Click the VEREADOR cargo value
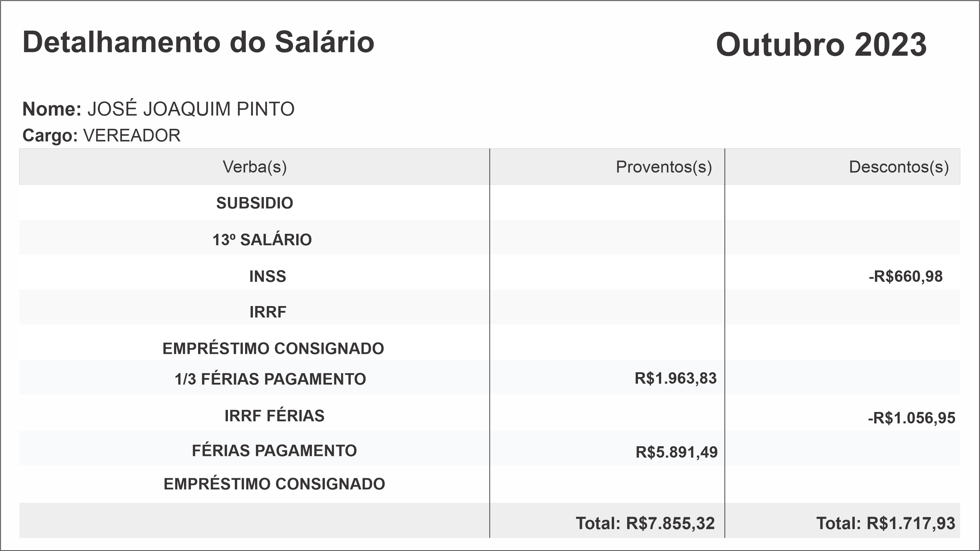980x551 pixels. click(132, 136)
